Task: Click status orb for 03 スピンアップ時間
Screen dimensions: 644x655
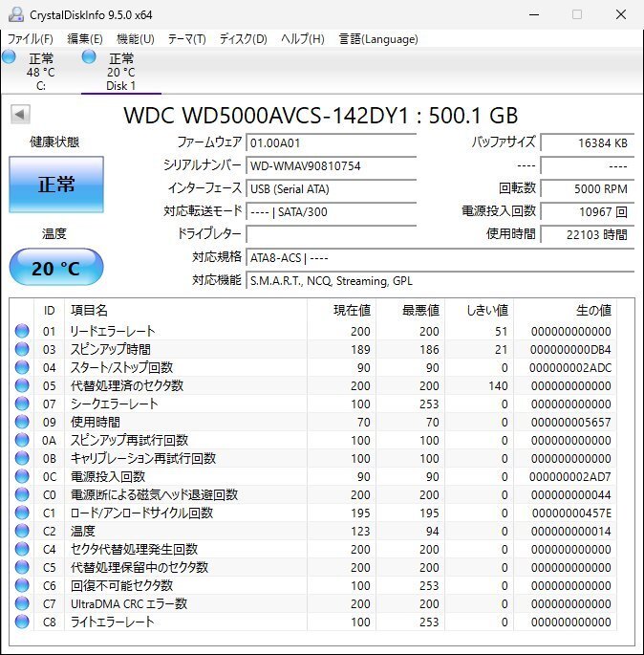Action: (x=22, y=349)
